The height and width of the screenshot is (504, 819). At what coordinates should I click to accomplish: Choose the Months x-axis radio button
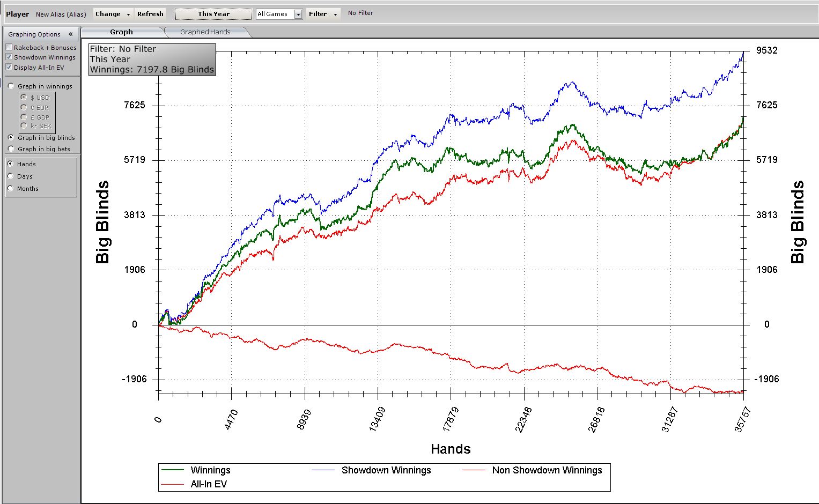point(10,189)
